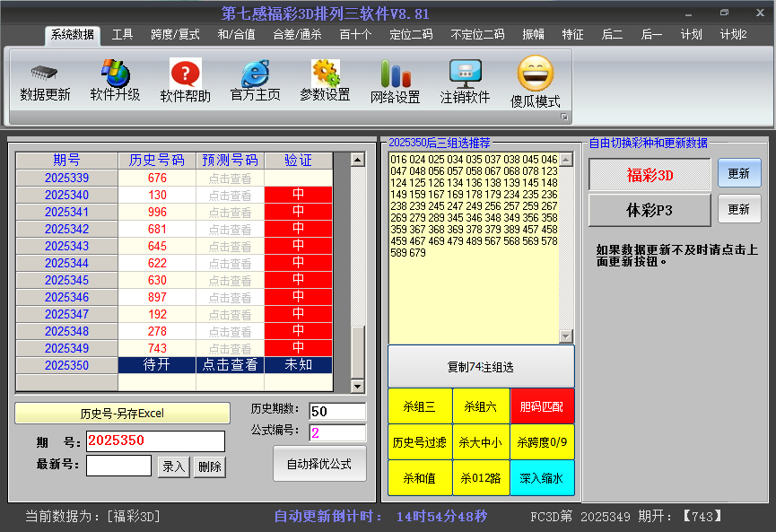Enable 傻瓜模式 easy mode

[535, 81]
